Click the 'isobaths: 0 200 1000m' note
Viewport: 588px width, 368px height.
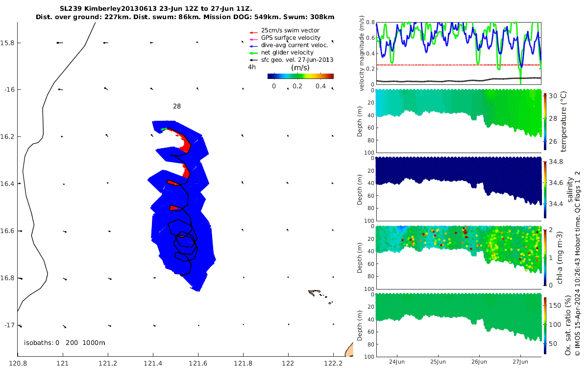[x=64, y=342]
